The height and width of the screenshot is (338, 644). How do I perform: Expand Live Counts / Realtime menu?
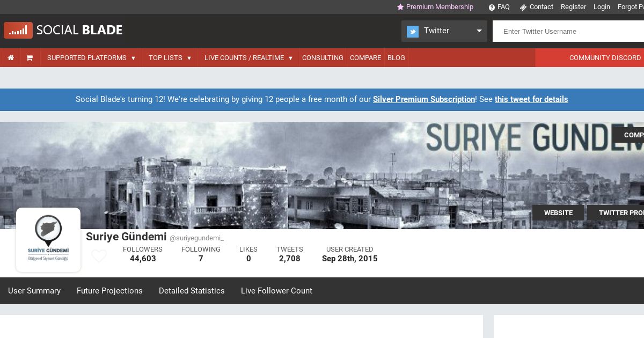click(x=248, y=57)
